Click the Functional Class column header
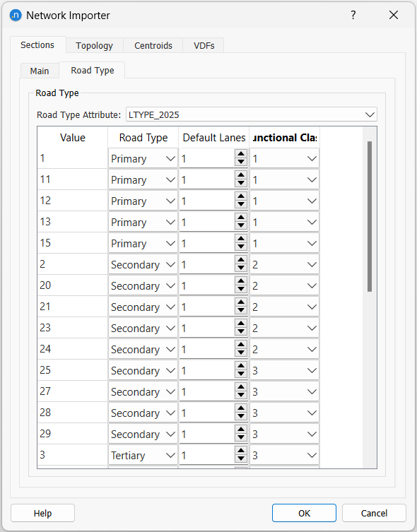 [x=284, y=137]
